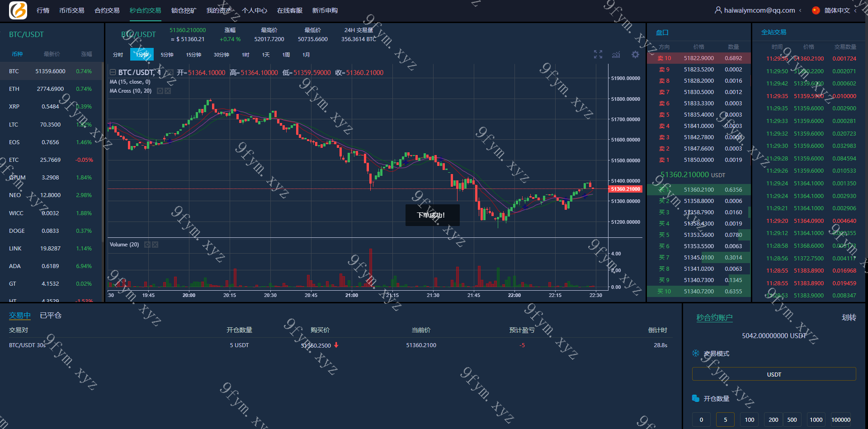Select XRP row in coin list
This screenshot has width=868, height=429.
coord(51,107)
